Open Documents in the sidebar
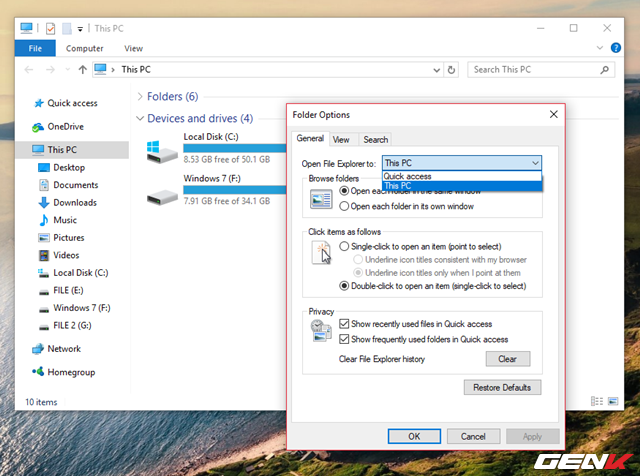The image size is (640, 476). tap(76, 185)
